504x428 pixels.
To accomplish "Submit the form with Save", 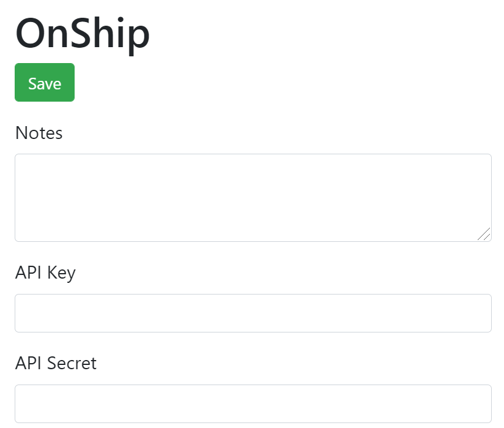I will (x=45, y=83).
